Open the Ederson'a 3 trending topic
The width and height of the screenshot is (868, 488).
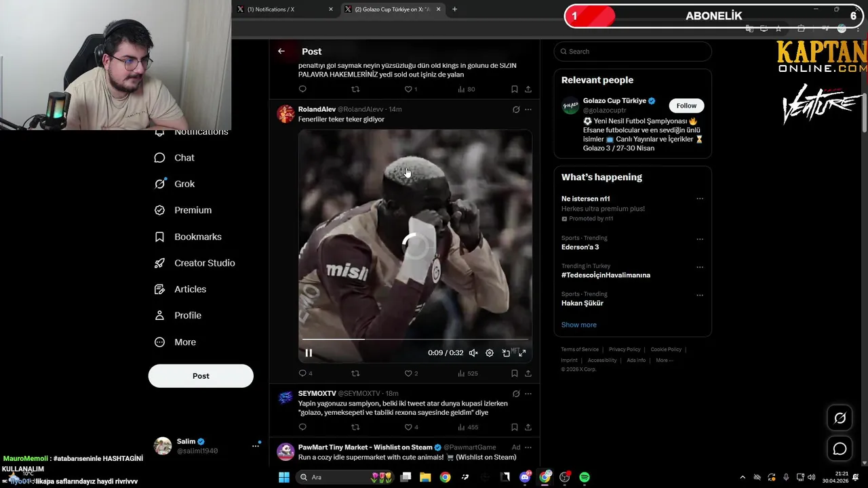[x=580, y=247]
